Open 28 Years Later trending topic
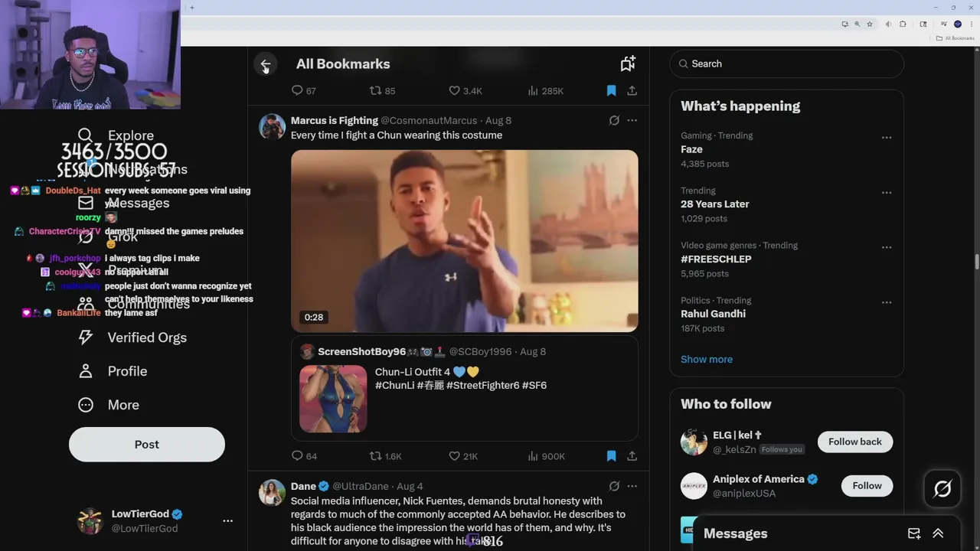Screen dimensions: 980x551 [715, 204]
